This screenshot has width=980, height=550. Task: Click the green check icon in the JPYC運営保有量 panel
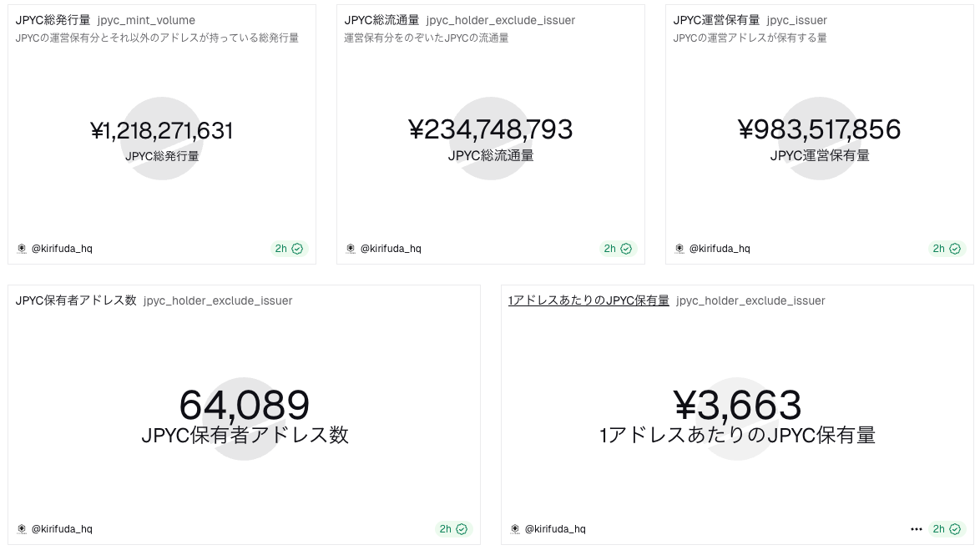(955, 249)
